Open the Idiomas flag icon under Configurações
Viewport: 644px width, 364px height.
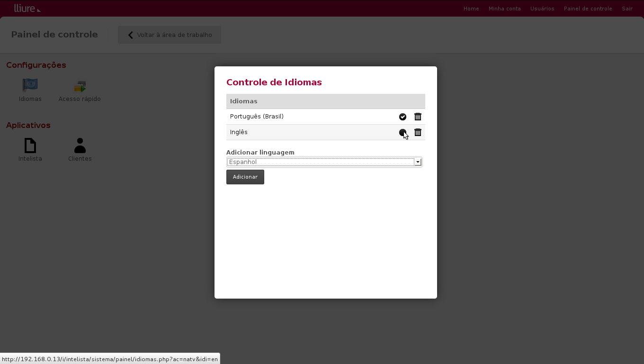click(x=30, y=85)
